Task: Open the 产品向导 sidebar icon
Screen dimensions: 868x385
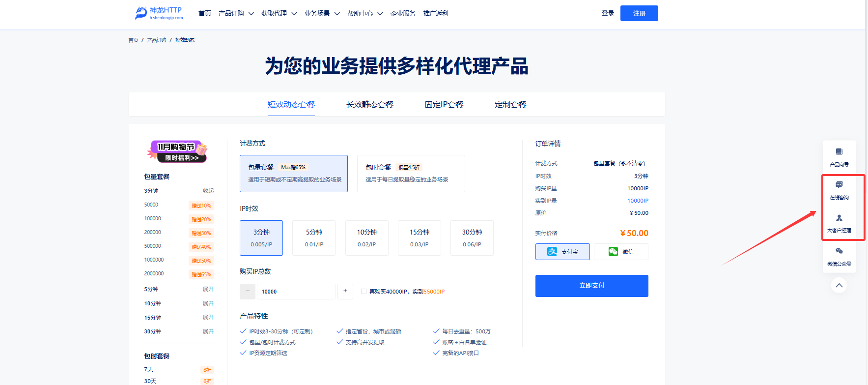Action: pyautogui.click(x=839, y=152)
